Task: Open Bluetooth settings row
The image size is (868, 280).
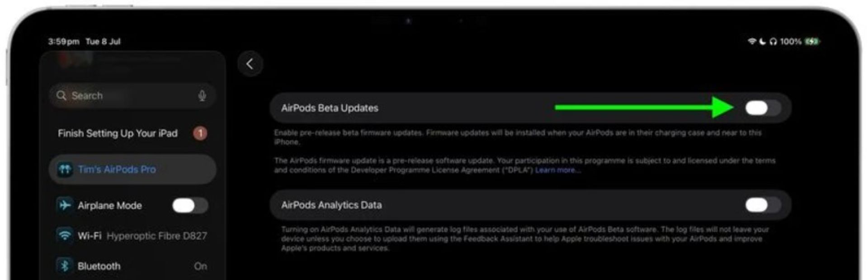Action: [x=132, y=266]
